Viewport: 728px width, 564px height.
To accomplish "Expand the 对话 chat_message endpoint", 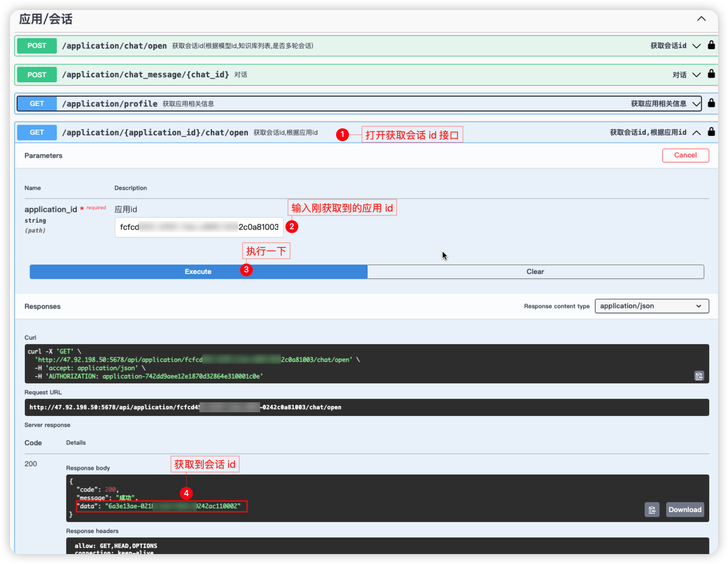I will (x=696, y=74).
